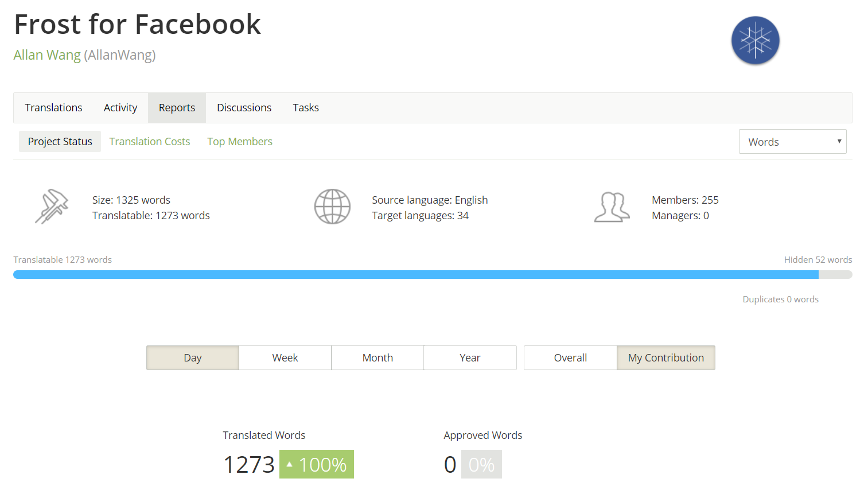Click the '(AllanWang)' username text
868x494 pixels.
(120, 55)
